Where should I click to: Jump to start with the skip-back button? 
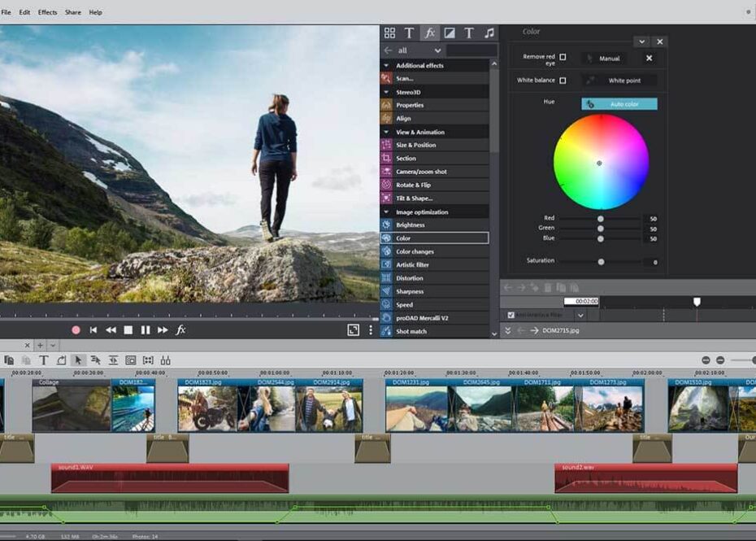pos(93,330)
